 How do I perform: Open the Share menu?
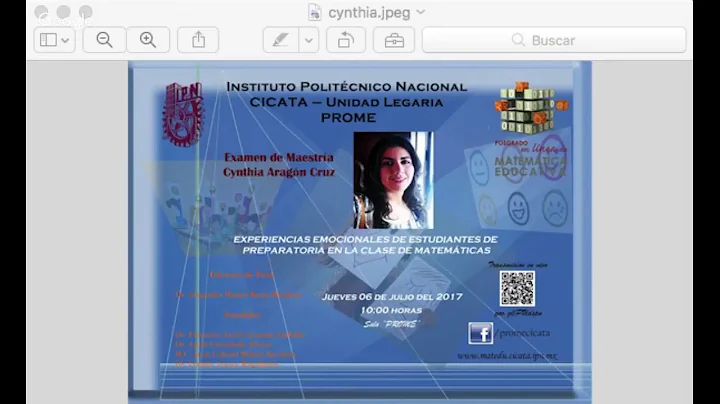point(198,40)
